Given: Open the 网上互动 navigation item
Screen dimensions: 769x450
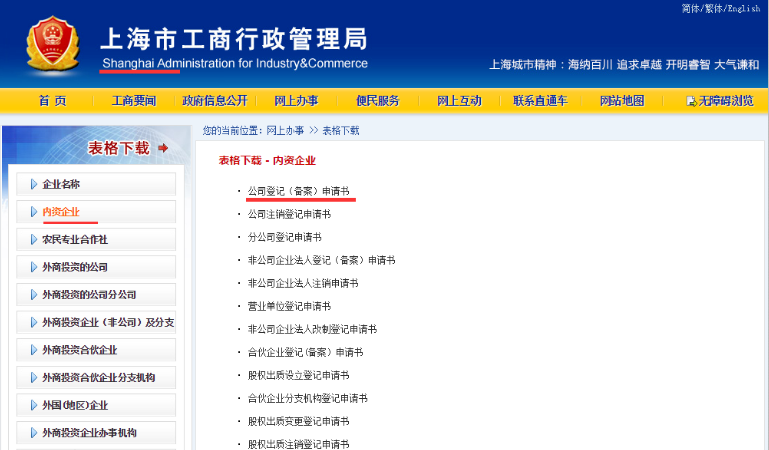Looking at the screenshot, I should click(460, 101).
